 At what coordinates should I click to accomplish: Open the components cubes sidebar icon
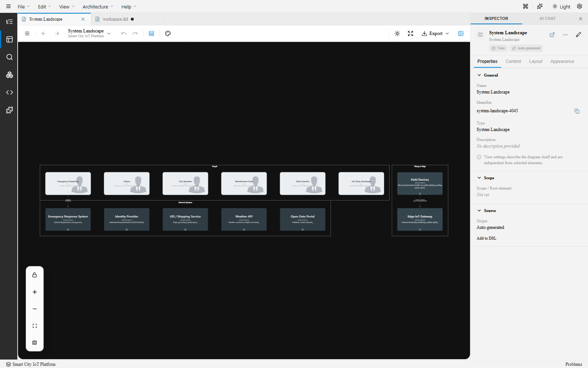10,75
